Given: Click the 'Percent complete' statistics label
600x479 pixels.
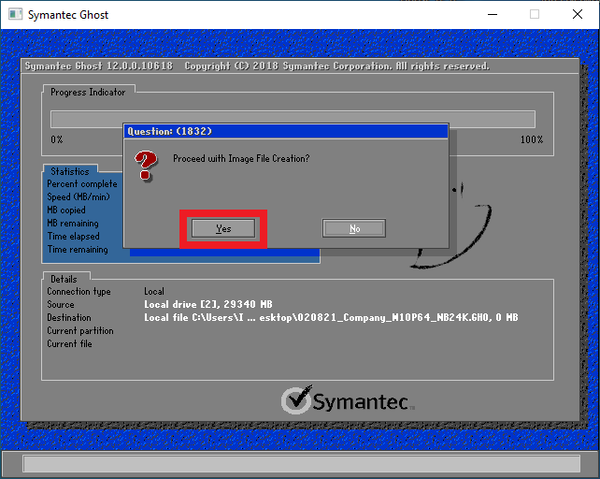Looking at the screenshot, I should (82, 184).
